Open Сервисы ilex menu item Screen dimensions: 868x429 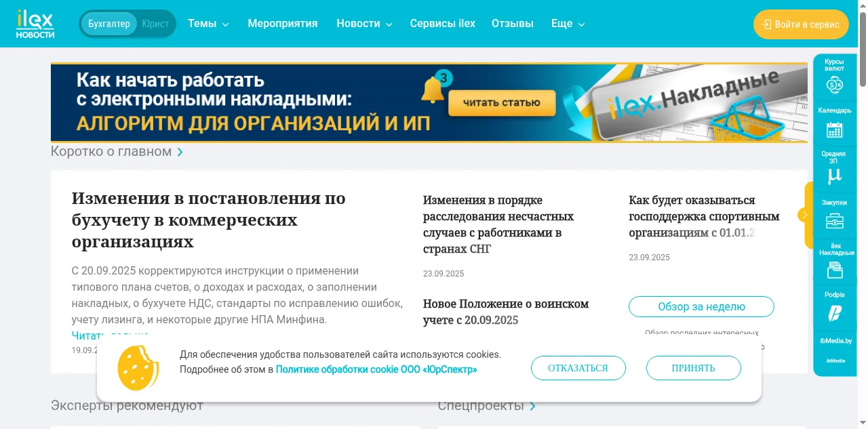[443, 24]
